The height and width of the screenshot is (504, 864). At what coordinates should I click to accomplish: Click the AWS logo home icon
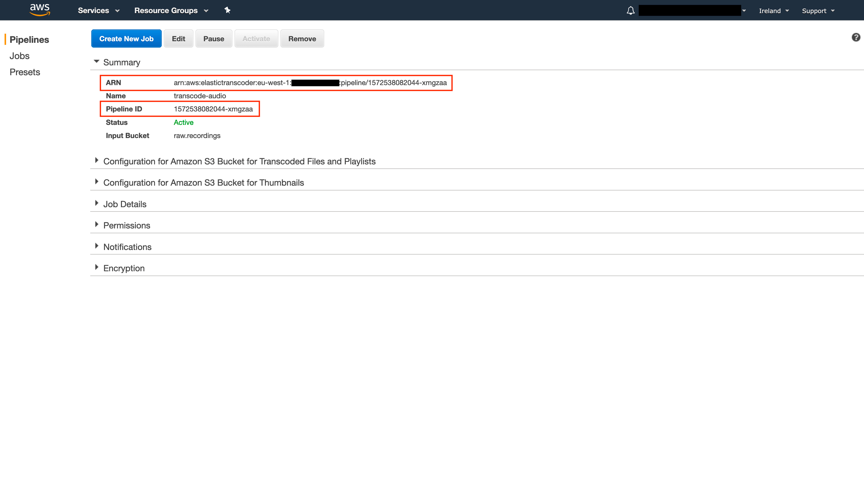tap(40, 10)
